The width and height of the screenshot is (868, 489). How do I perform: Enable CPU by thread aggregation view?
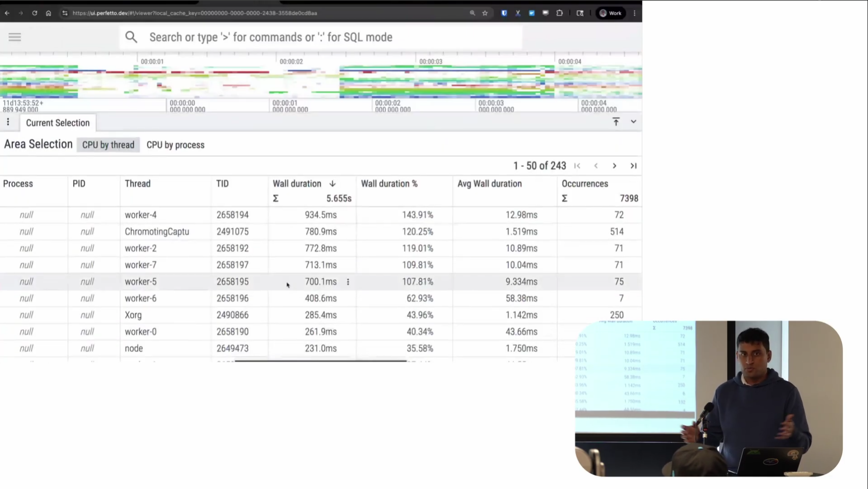pyautogui.click(x=108, y=145)
